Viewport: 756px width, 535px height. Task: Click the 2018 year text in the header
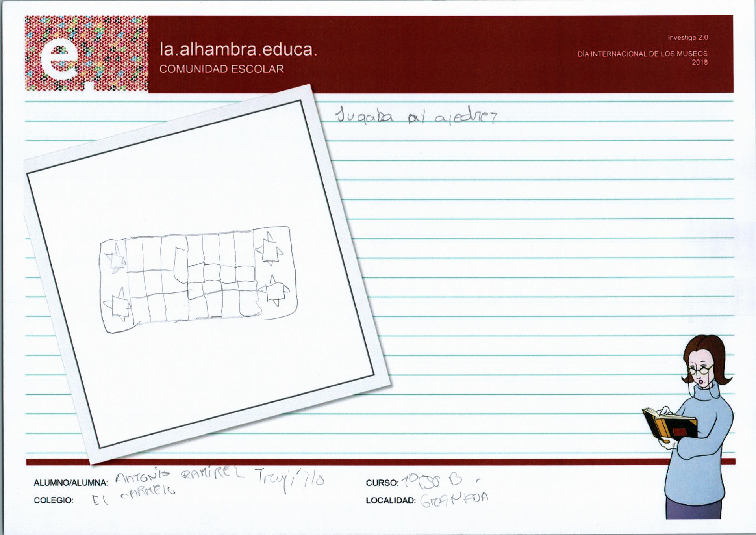tap(699, 62)
